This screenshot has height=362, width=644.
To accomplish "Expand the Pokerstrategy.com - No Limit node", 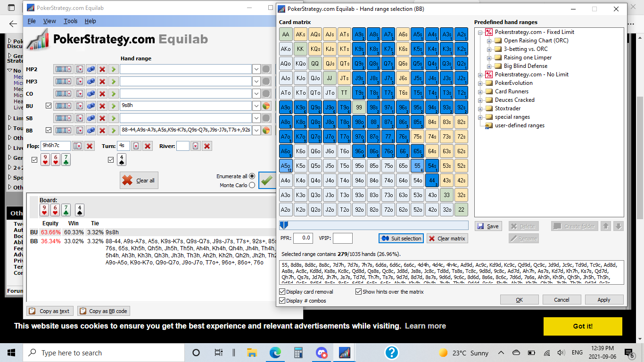I will tap(481, 74).
